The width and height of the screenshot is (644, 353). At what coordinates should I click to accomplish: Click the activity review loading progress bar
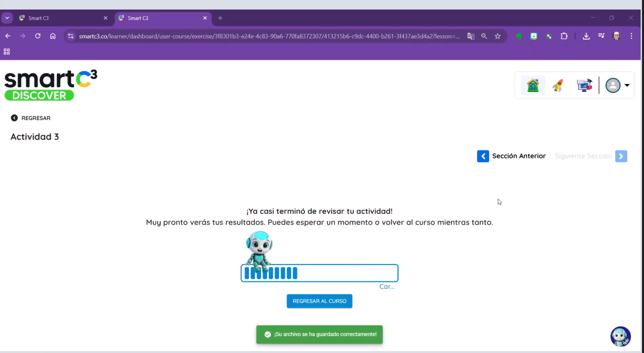click(x=319, y=273)
